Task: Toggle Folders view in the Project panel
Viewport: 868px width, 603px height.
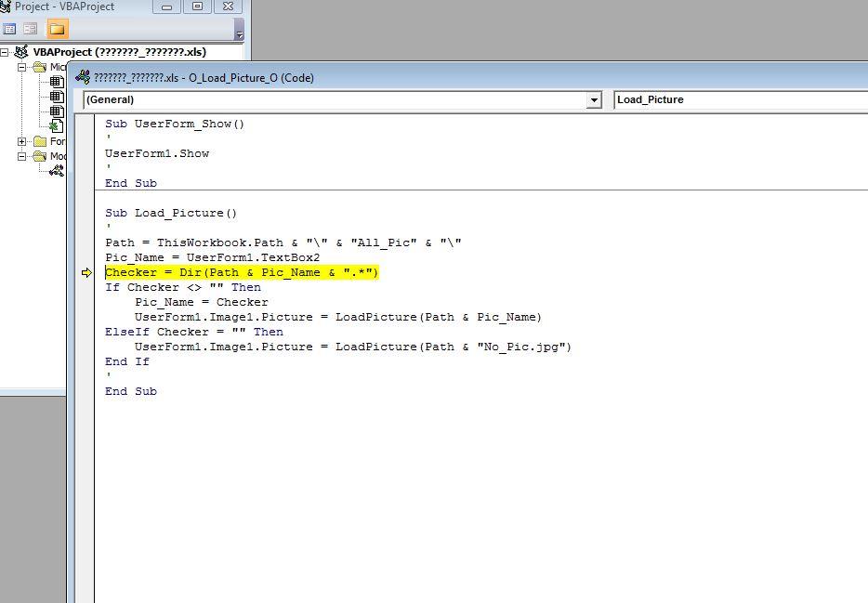Action: [x=57, y=29]
